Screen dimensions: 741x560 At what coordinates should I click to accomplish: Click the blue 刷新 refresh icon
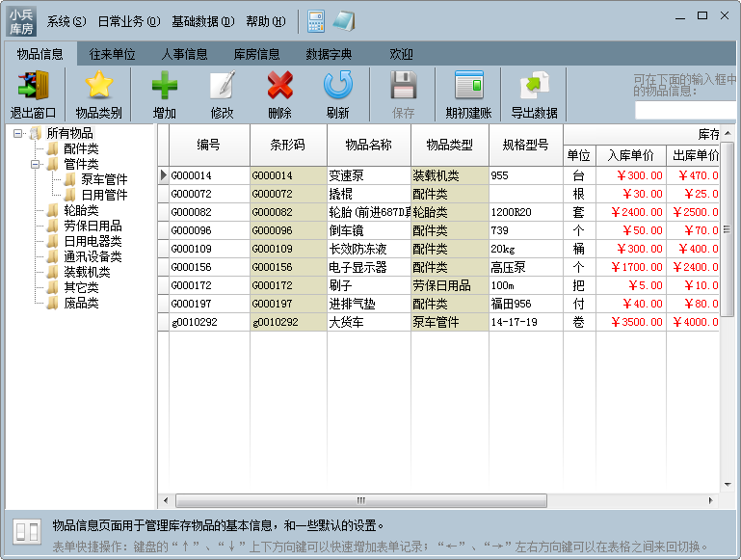coord(338,85)
